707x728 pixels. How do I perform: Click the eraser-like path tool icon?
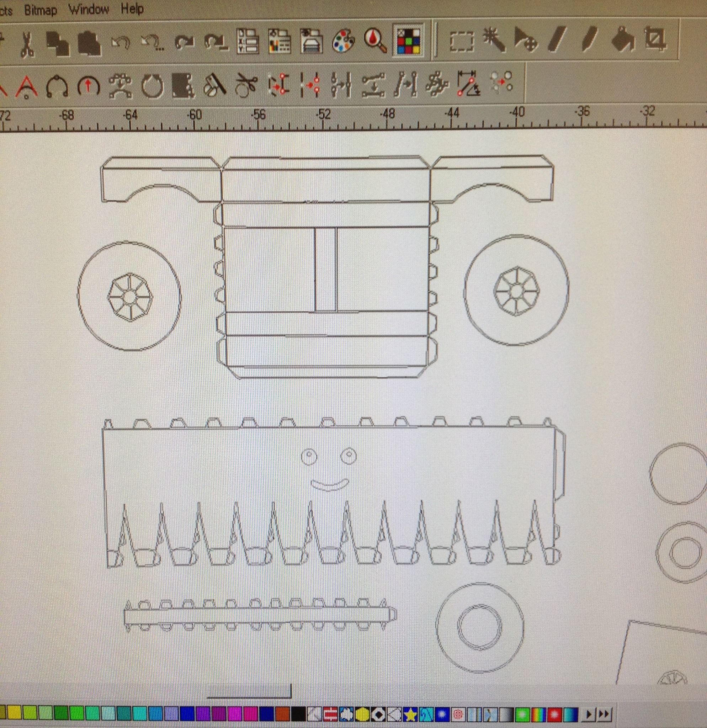pyautogui.click(x=216, y=85)
